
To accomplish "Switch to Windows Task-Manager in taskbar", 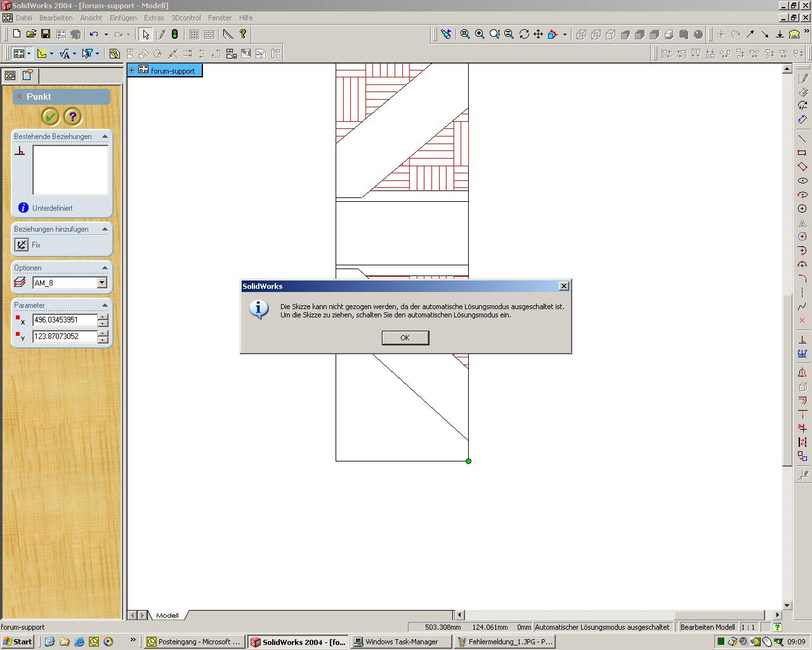I will point(401,642).
